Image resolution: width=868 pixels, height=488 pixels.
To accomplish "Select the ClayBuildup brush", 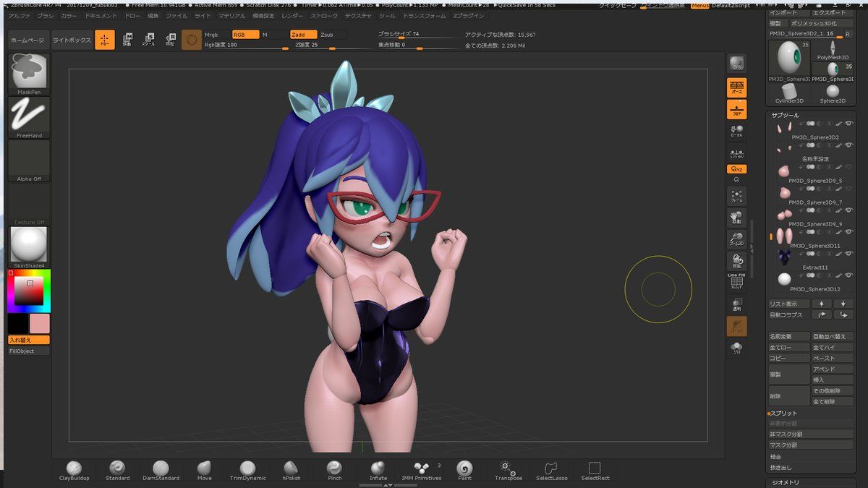I will tap(74, 469).
